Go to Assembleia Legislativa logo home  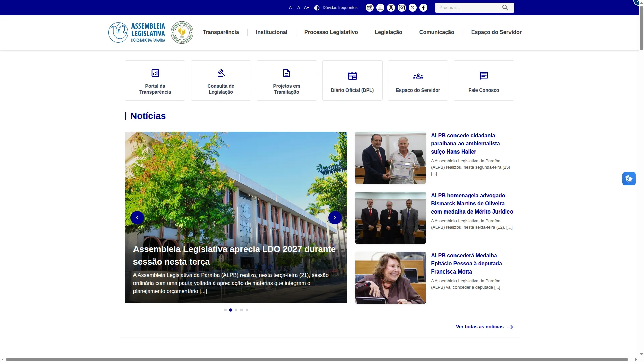click(x=137, y=33)
